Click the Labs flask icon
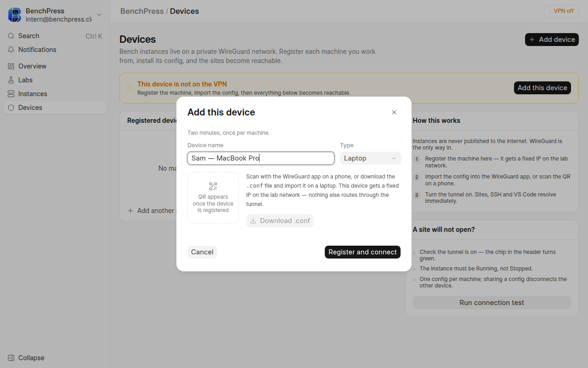Viewport: 588px width, 368px height. tap(11, 80)
